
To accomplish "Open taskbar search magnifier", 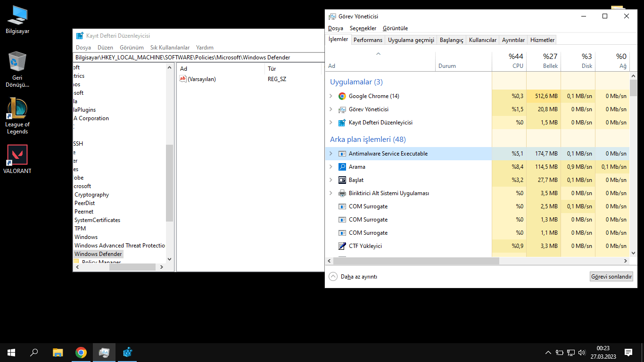I will (x=34, y=353).
